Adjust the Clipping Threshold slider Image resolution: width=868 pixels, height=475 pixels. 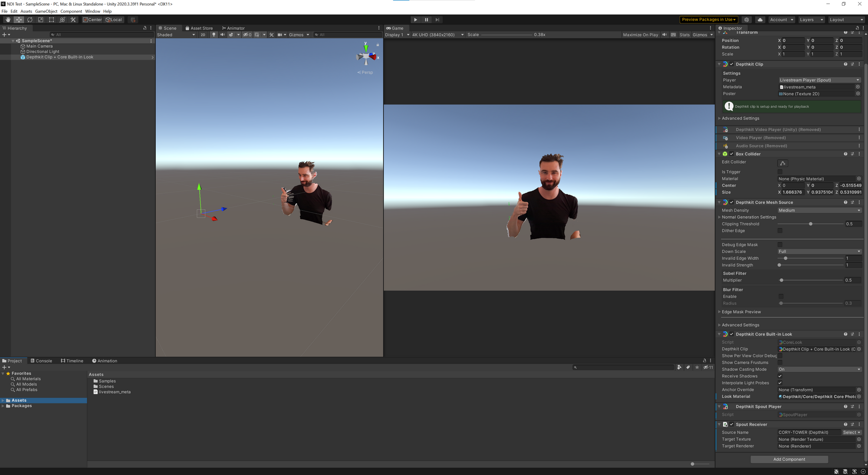810,224
